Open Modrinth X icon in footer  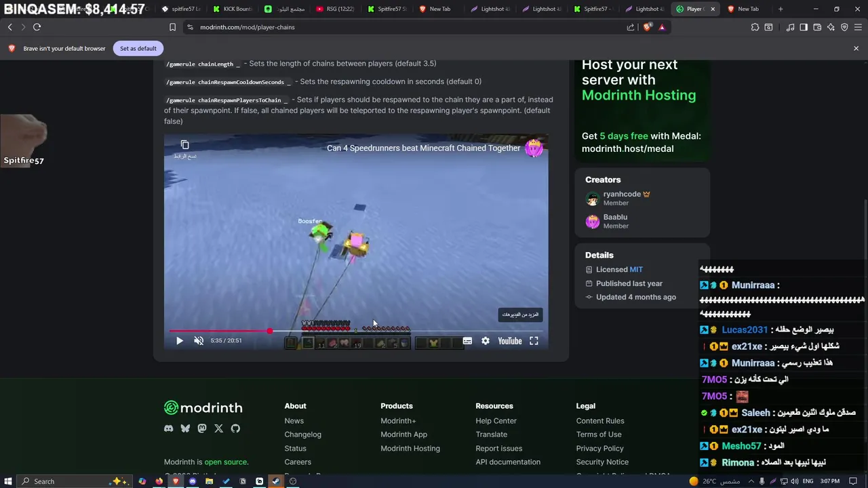tap(218, 428)
